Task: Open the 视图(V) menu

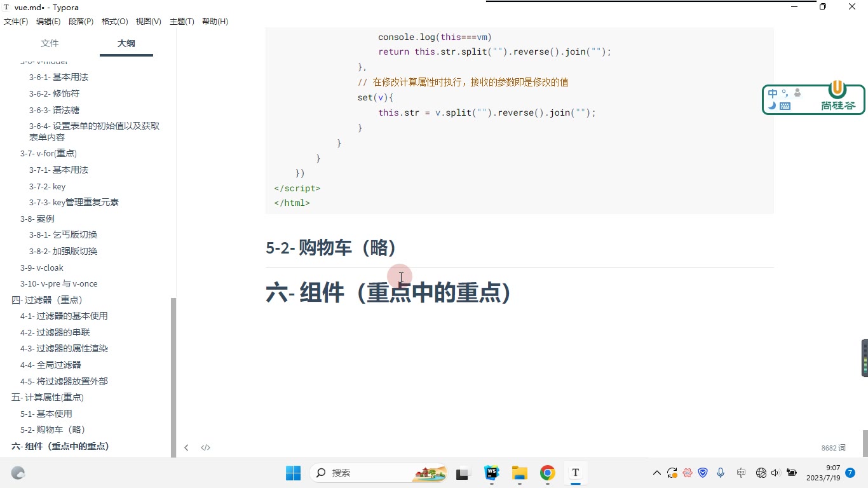Action: 148,22
